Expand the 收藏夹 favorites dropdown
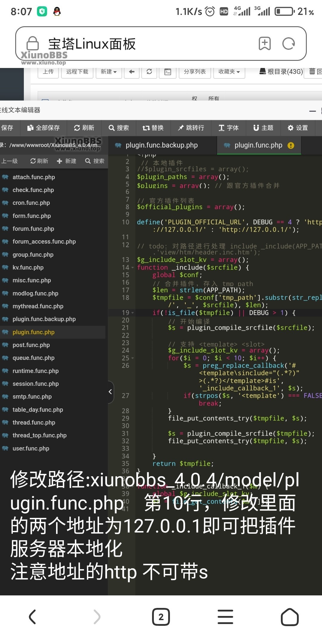Screen dimensions: 322x644 click(229, 72)
